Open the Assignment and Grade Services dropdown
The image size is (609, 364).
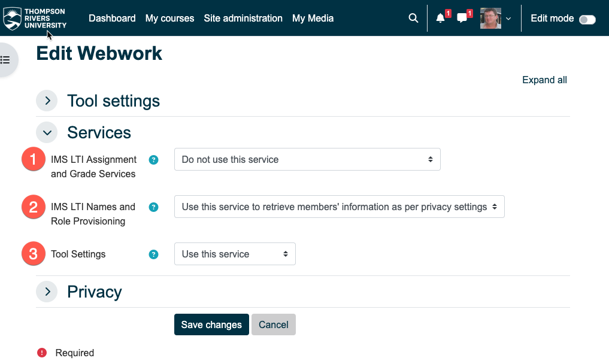[307, 159]
